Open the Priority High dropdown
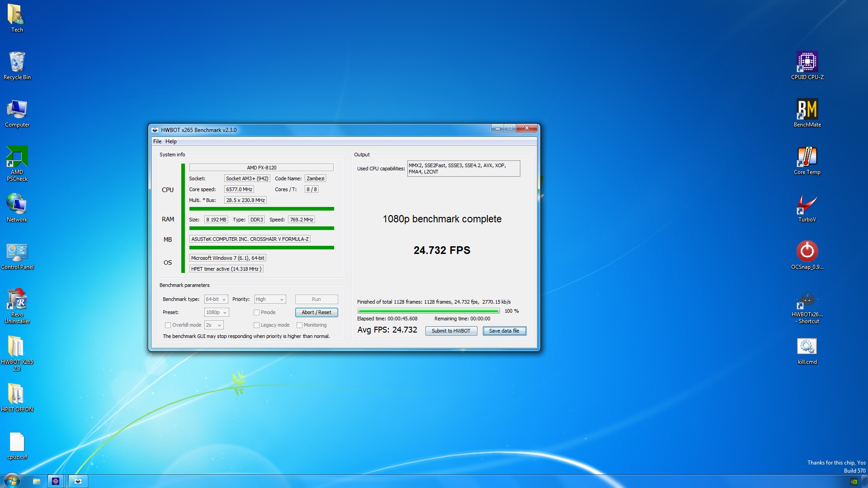 pyautogui.click(x=270, y=299)
